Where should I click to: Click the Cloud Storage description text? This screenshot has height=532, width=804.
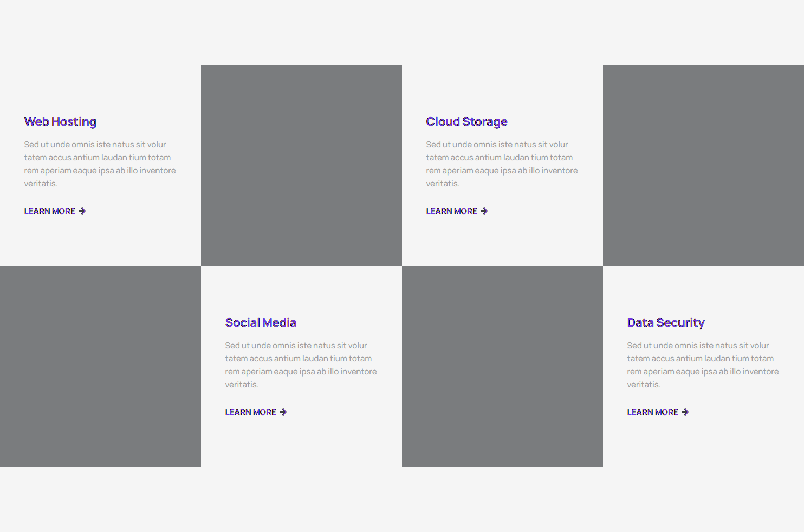click(502, 164)
